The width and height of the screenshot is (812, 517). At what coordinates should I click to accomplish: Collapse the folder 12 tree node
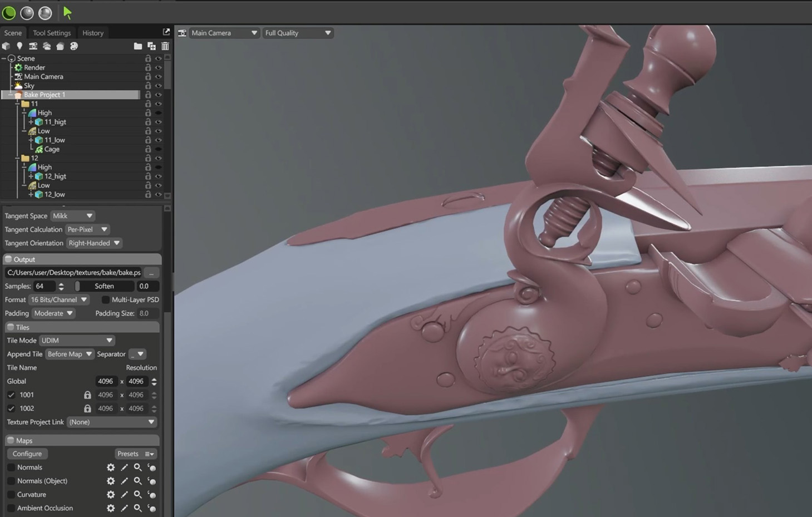(x=17, y=158)
